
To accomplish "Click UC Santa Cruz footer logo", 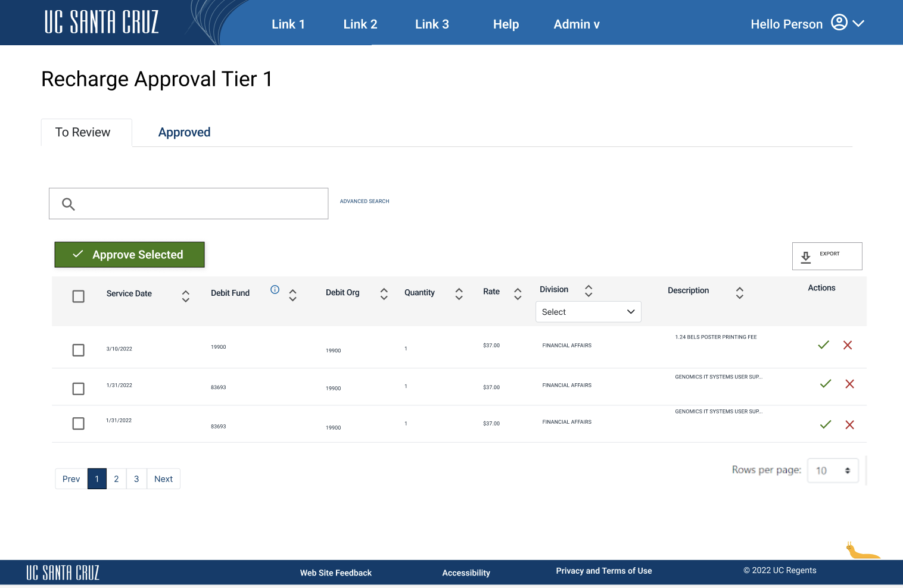I will tap(63, 573).
